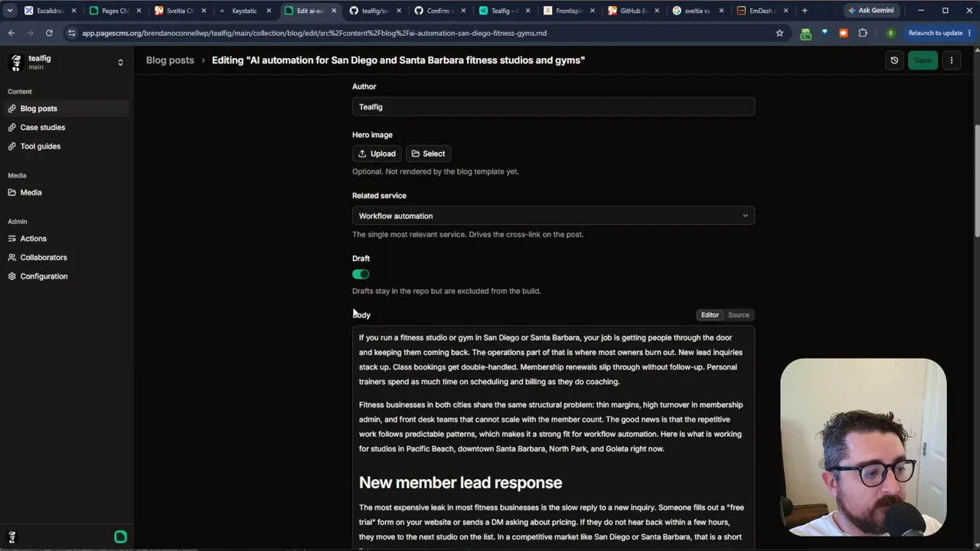Image resolution: width=980 pixels, height=551 pixels.
Task: Click the Blog posts icon in sidebar
Action: point(12,109)
